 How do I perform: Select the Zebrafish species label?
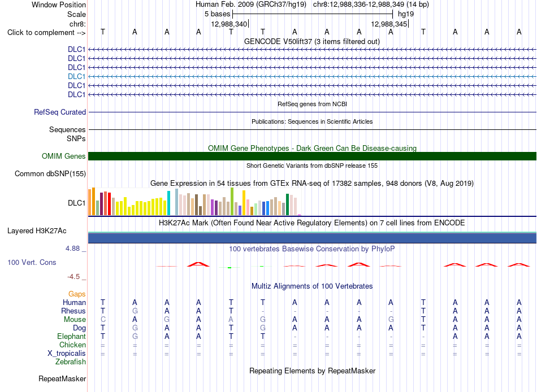[71, 361]
